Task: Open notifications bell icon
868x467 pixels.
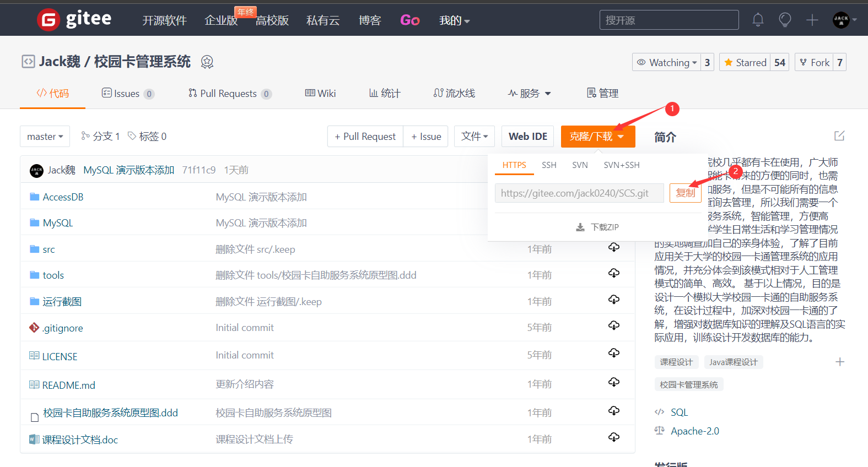Action: [758, 20]
